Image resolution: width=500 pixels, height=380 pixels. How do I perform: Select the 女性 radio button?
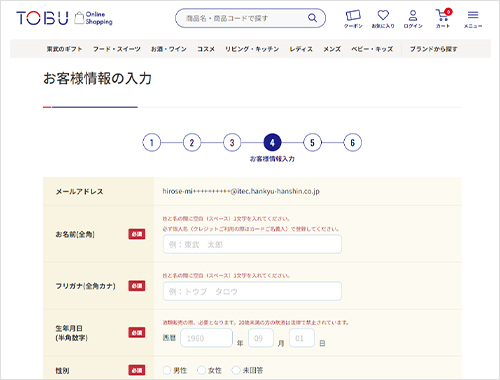(x=201, y=370)
